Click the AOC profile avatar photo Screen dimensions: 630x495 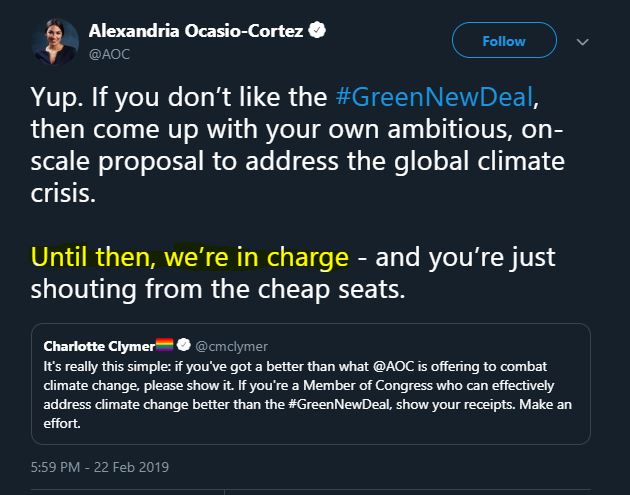tap(58, 40)
